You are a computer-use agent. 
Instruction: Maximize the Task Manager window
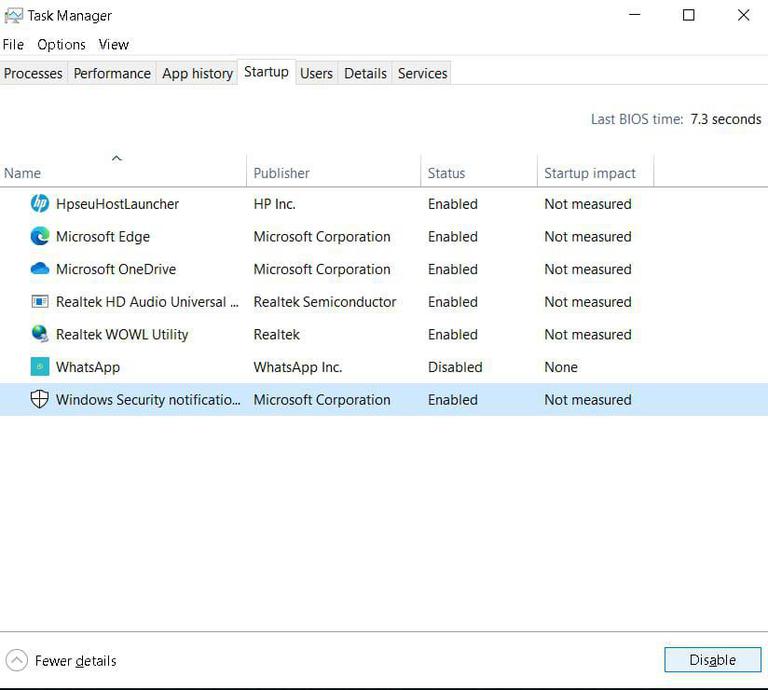[689, 15]
